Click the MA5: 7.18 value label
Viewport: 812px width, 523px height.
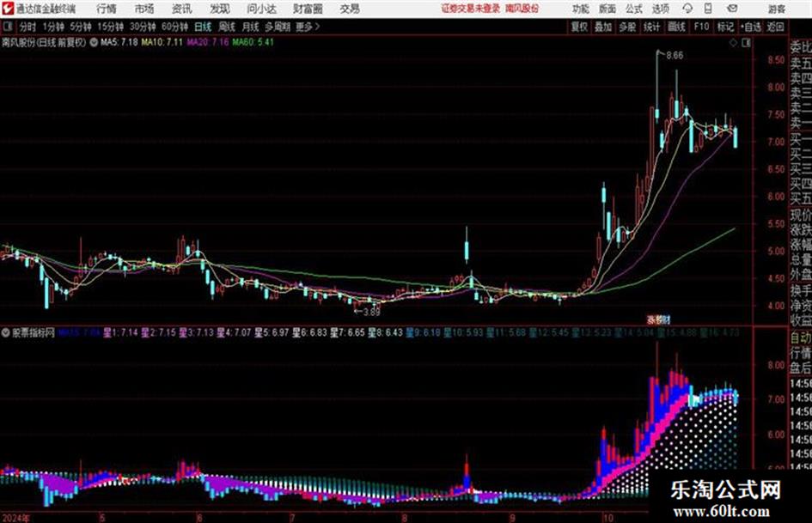coord(119,42)
